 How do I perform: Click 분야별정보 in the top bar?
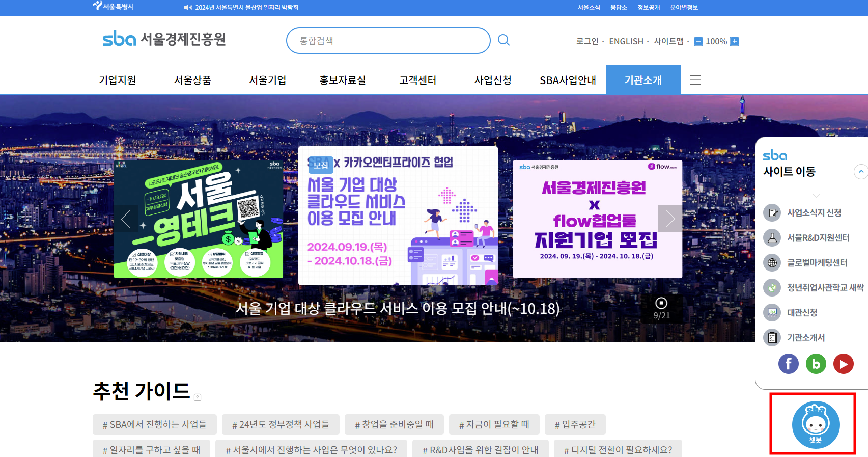tap(684, 7)
